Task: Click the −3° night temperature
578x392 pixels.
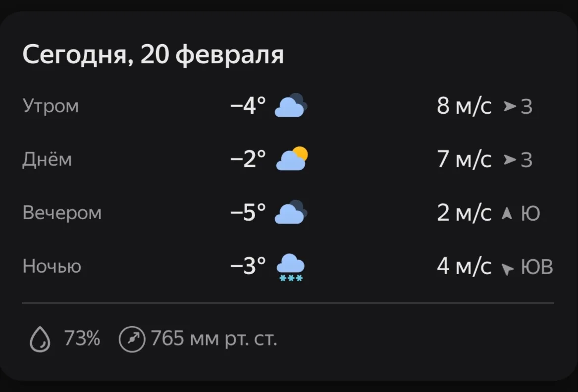Action: click(x=248, y=266)
